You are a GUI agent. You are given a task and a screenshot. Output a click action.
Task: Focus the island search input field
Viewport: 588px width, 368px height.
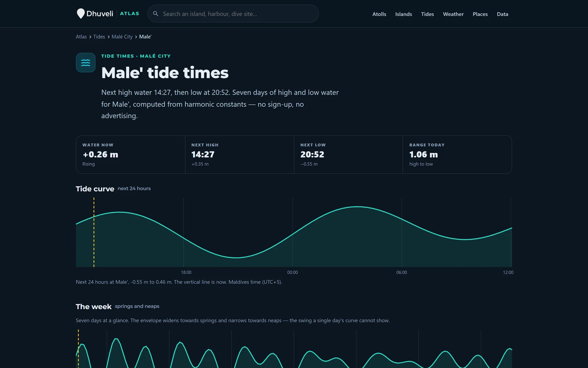pos(233,14)
